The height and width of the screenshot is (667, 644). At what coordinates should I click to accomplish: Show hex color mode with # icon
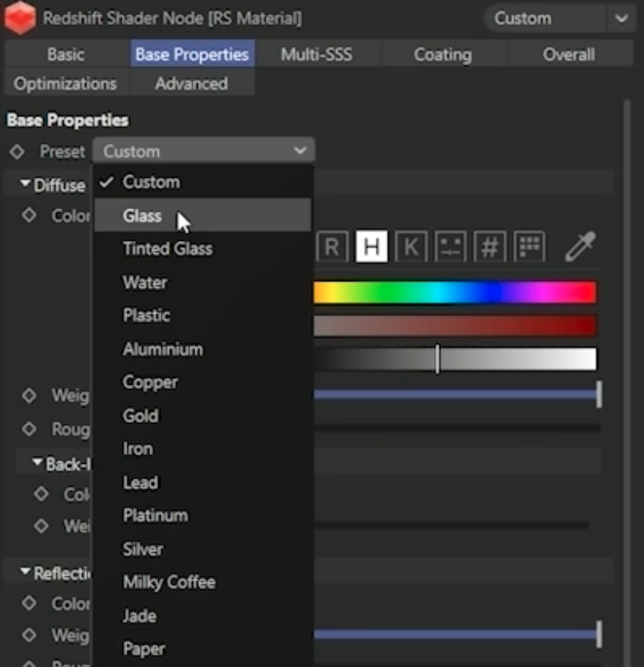click(489, 247)
